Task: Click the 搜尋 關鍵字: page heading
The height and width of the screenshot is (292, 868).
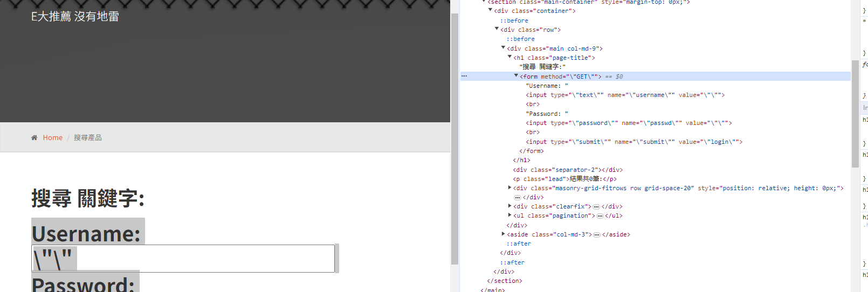Action: tap(88, 198)
